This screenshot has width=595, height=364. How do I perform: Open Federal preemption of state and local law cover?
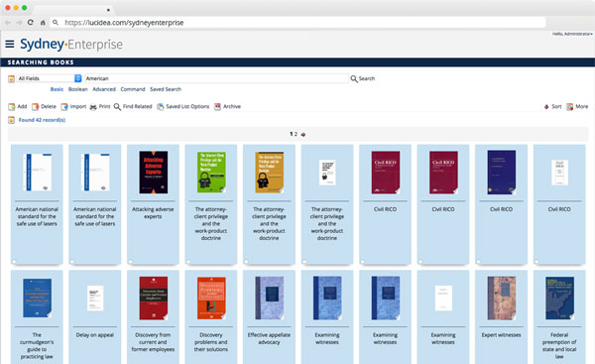click(x=559, y=298)
